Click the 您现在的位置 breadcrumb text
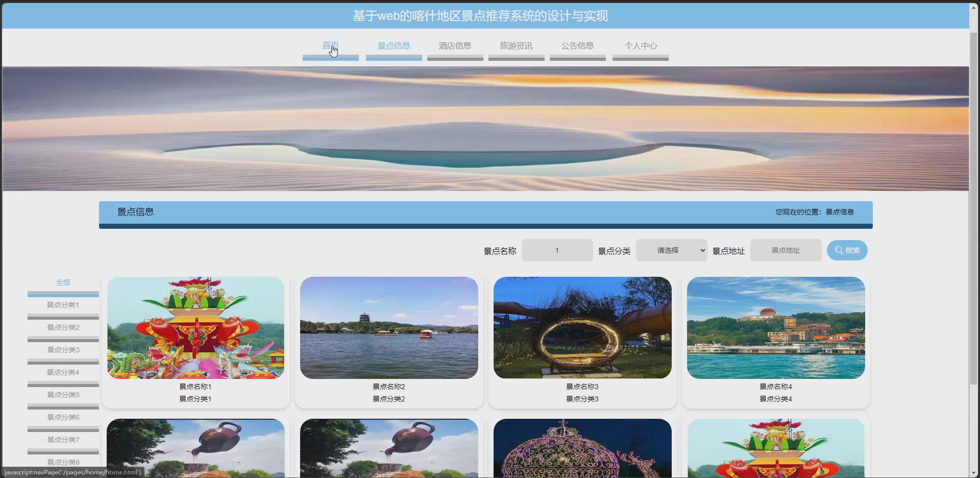This screenshot has width=980, height=478. pyautogui.click(x=815, y=212)
